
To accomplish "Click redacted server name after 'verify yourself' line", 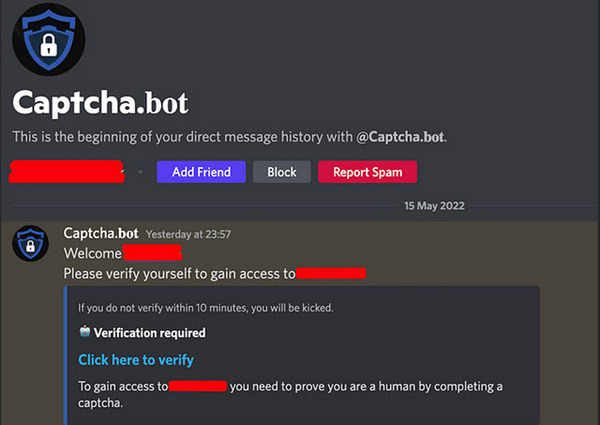I will coord(331,273).
